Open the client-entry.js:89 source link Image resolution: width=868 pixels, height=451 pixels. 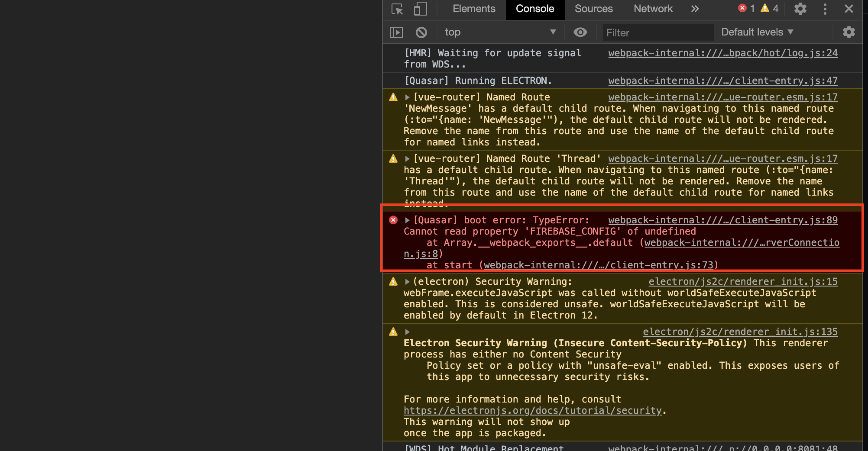[722, 220]
